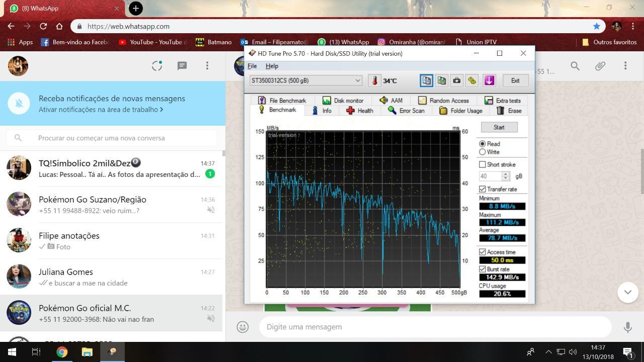
Task: Search within the WhatsApp conversation
Action: 575,65
